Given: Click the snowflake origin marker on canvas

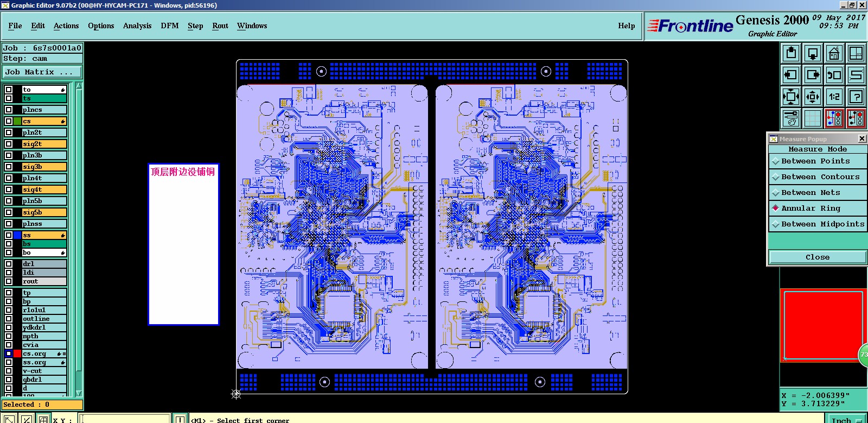Looking at the screenshot, I should tap(236, 394).
